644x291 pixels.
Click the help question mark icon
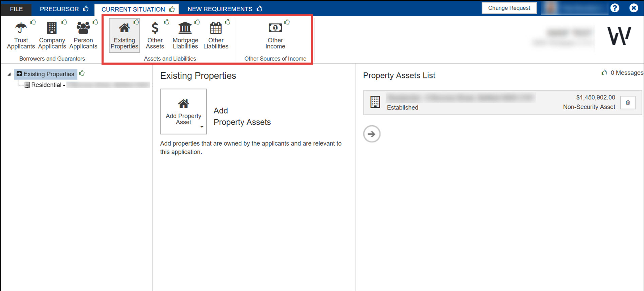615,8
